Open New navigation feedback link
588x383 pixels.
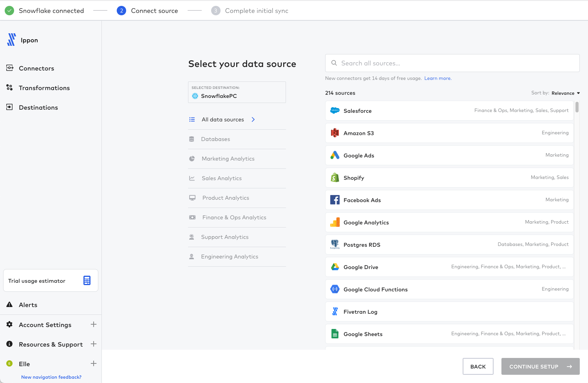51,377
